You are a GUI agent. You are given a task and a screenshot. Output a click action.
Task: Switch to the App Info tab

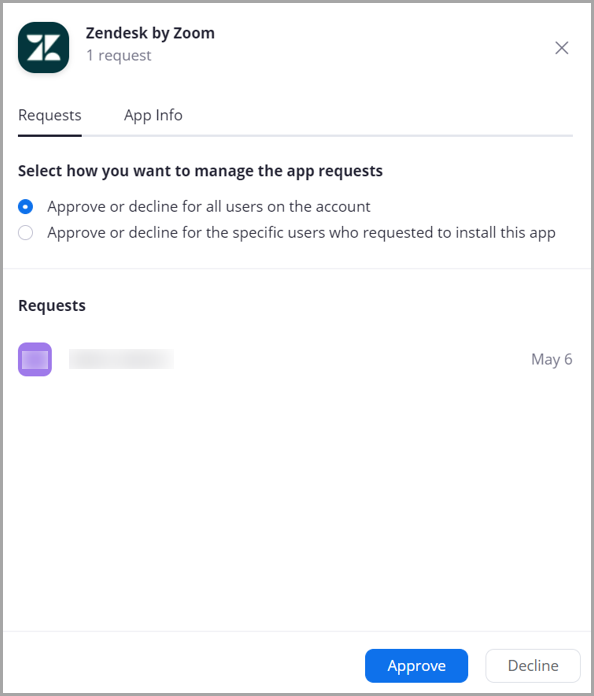(153, 115)
